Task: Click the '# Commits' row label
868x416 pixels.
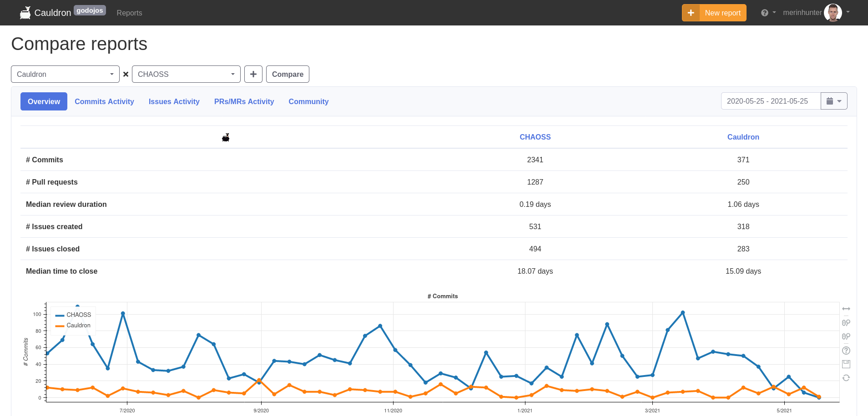Action: (x=45, y=160)
